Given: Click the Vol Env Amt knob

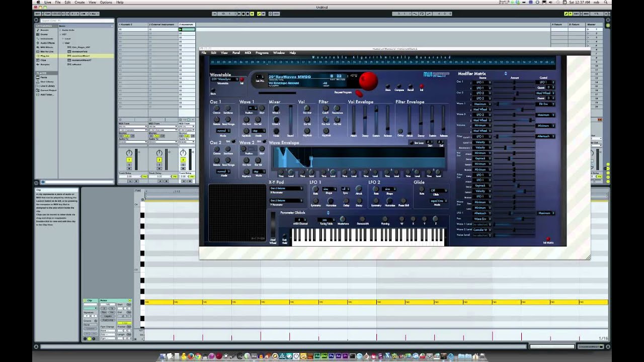Looking at the screenshot, I should pyautogui.click(x=307, y=108).
